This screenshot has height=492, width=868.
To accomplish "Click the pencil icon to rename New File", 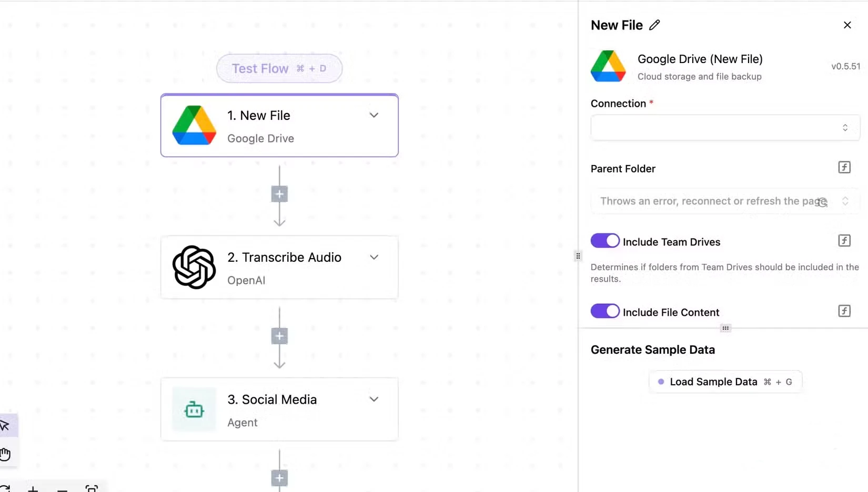I will pos(654,25).
